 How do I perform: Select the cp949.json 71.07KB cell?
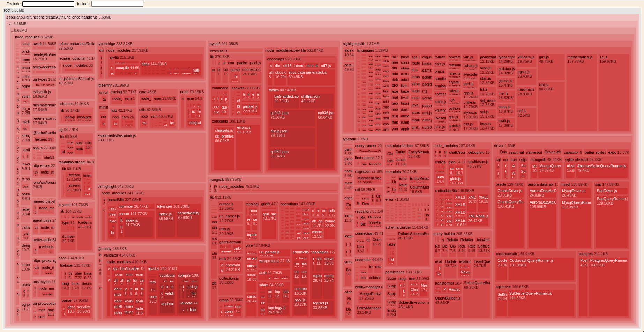pos(292,118)
